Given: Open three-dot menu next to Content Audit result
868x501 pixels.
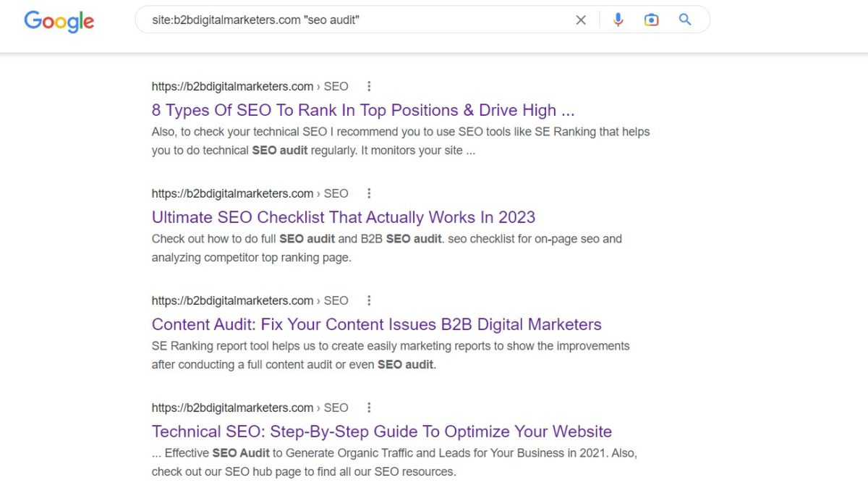Looking at the screenshot, I should 369,300.
